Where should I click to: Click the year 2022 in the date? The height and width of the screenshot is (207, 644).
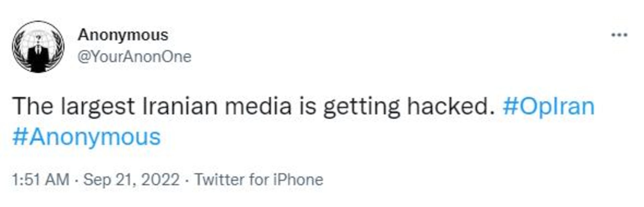tap(160, 180)
